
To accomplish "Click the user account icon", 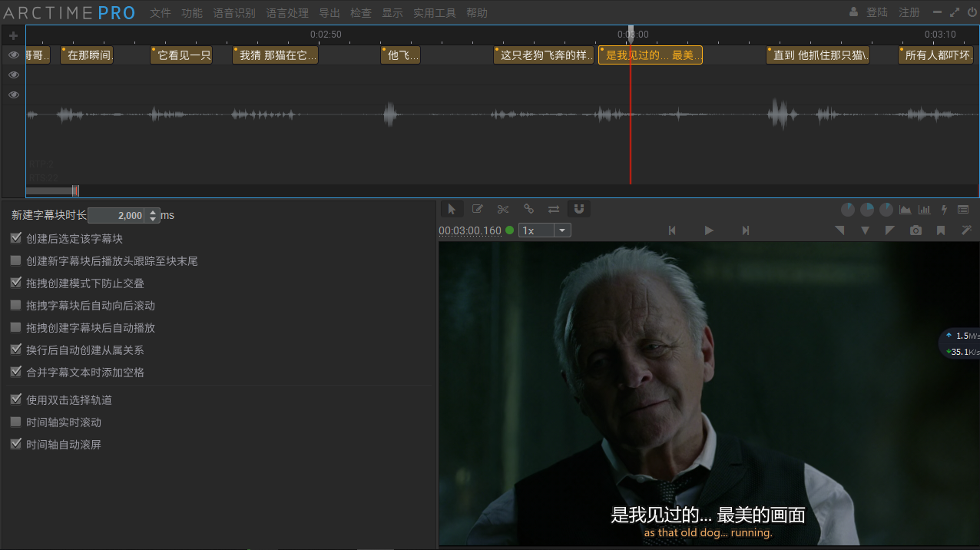I will [x=853, y=12].
